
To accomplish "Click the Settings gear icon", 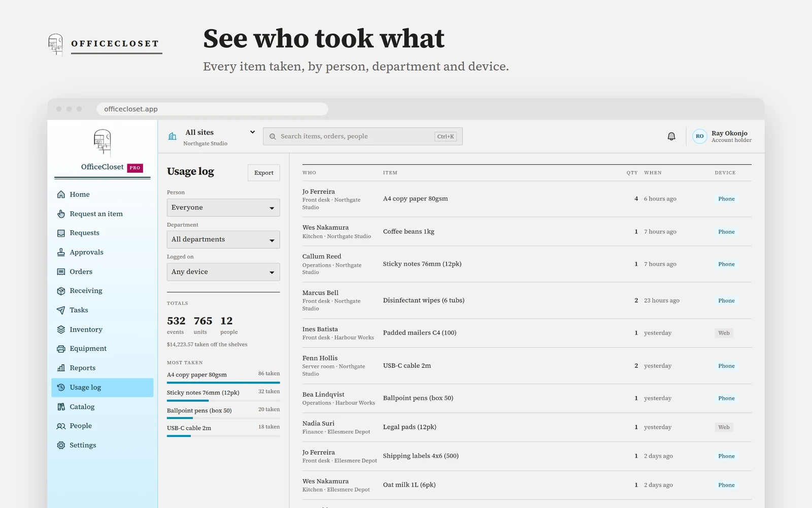I will [61, 446].
